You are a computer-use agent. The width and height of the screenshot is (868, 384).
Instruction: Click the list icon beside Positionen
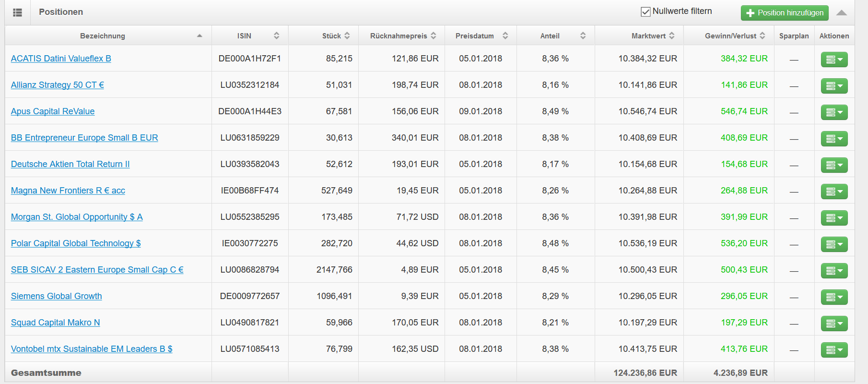pos(17,12)
